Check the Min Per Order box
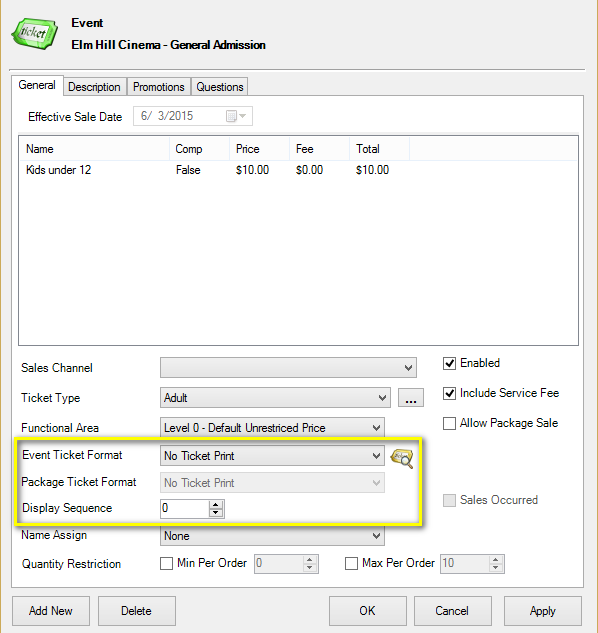This screenshot has height=633, width=598. (x=166, y=564)
